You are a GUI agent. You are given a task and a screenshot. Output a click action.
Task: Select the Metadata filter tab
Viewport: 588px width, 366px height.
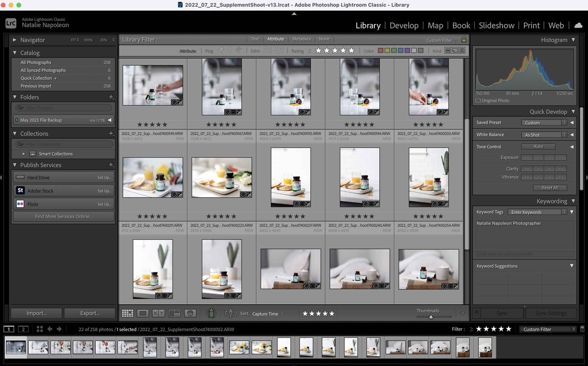coord(301,39)
